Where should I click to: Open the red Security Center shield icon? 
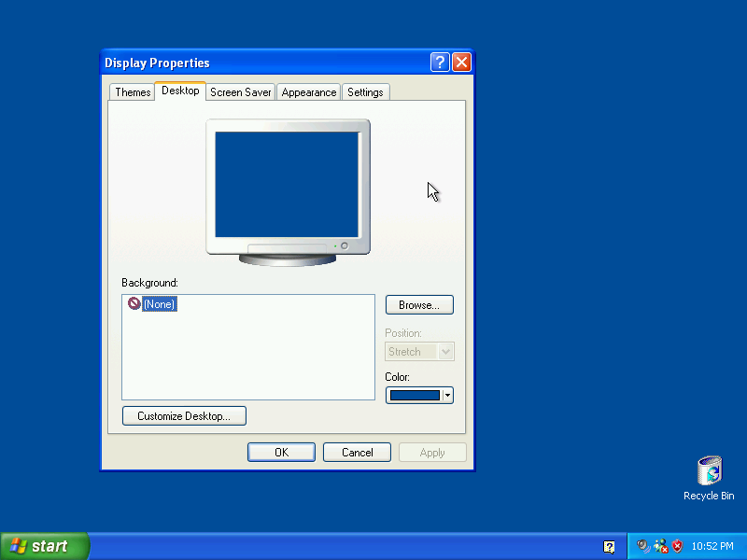(677, 546)
